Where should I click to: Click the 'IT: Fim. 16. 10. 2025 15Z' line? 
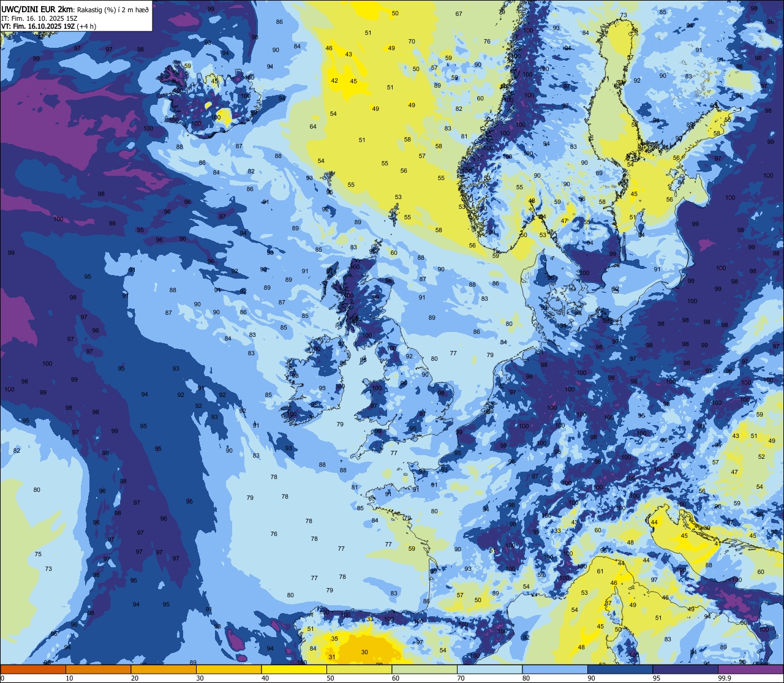pos(39,18)
